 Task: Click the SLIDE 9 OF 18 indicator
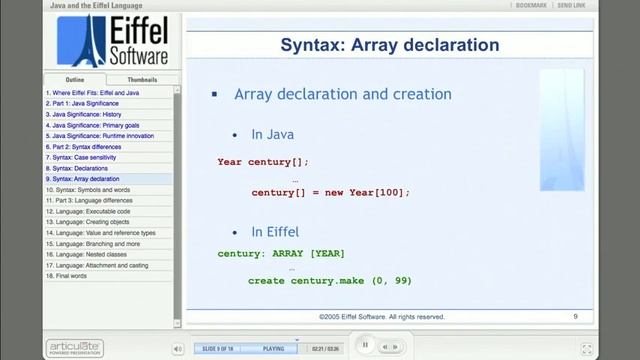tap(218, 349)
